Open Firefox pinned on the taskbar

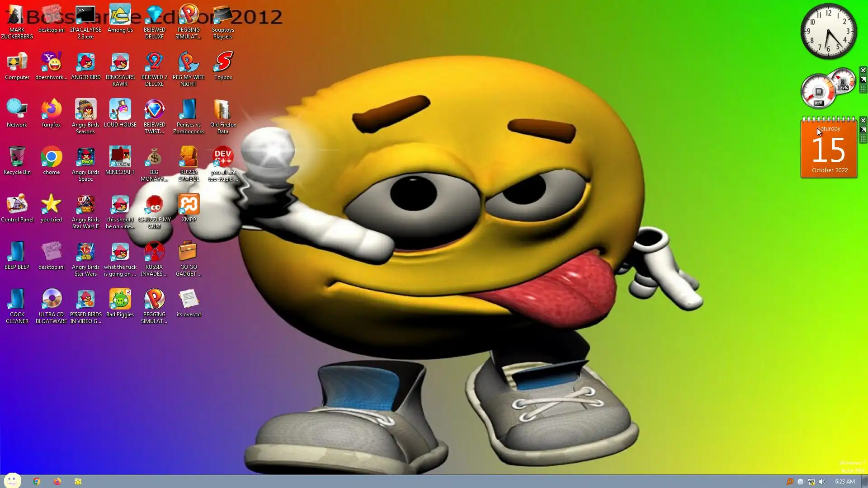tap(57, 481)
